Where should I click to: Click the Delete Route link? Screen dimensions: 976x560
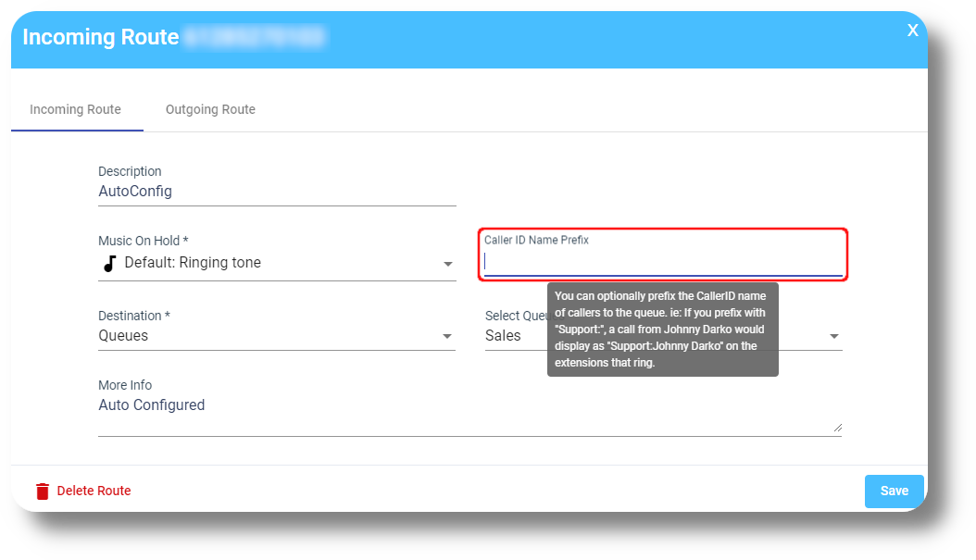94,491
